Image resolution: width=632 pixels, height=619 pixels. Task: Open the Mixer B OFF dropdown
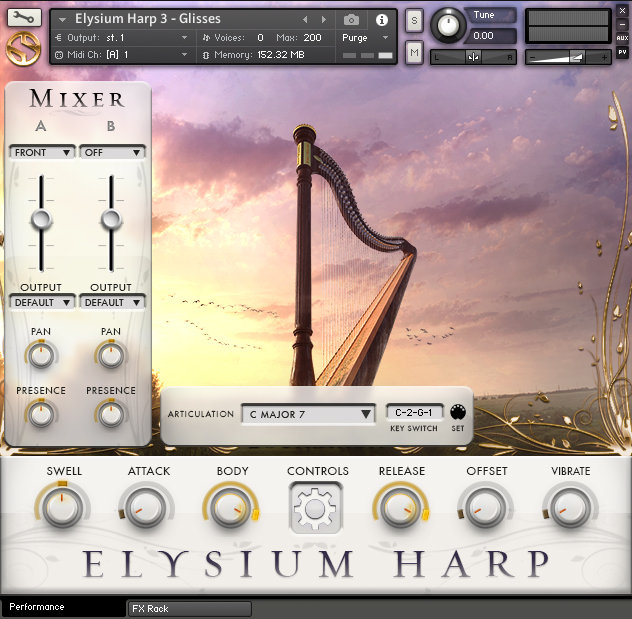(112, 152)
